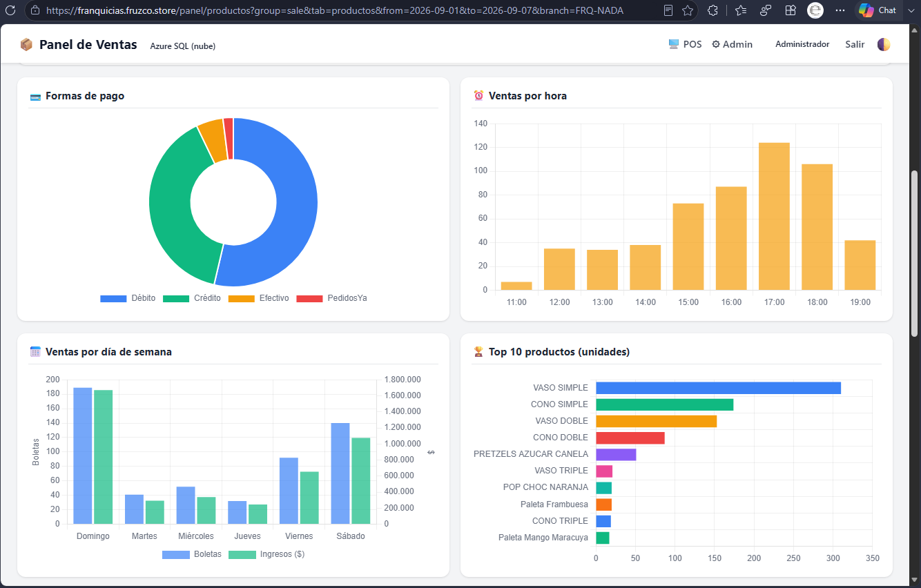Viewport: 921px width, 588px height.
Task: Open the POS link
Action: [x=685, y=44]
